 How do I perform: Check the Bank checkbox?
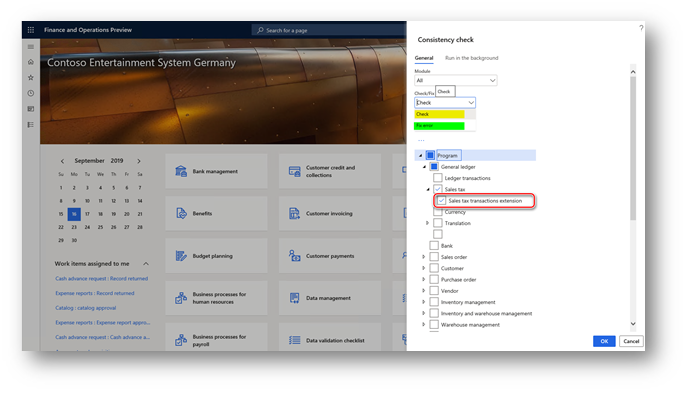[434, 245]
